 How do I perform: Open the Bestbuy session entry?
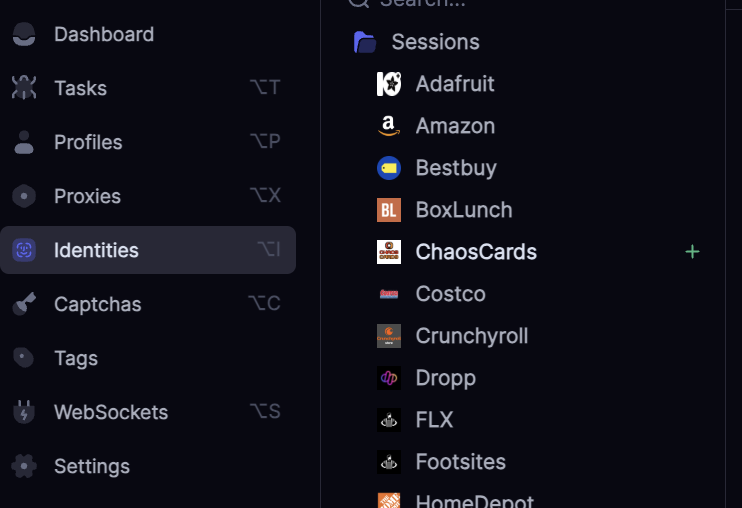[x=456, y=168]
